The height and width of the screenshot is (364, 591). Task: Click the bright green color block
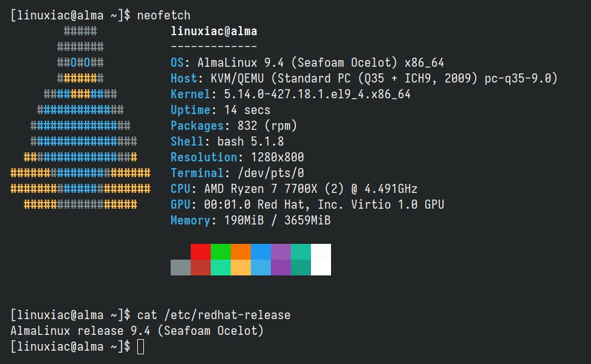[x=220, y=252]
